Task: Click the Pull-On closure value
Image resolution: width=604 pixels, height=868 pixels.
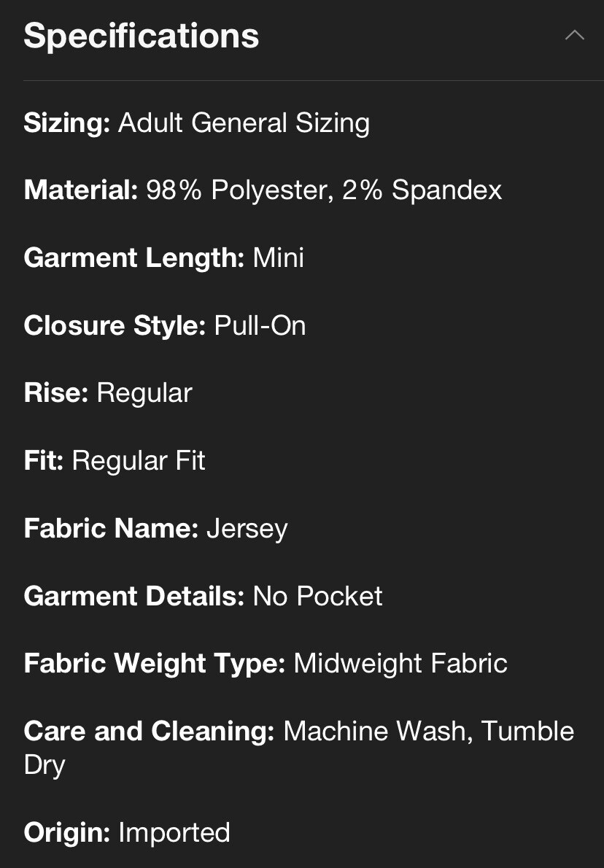Action: coord(260,325)
